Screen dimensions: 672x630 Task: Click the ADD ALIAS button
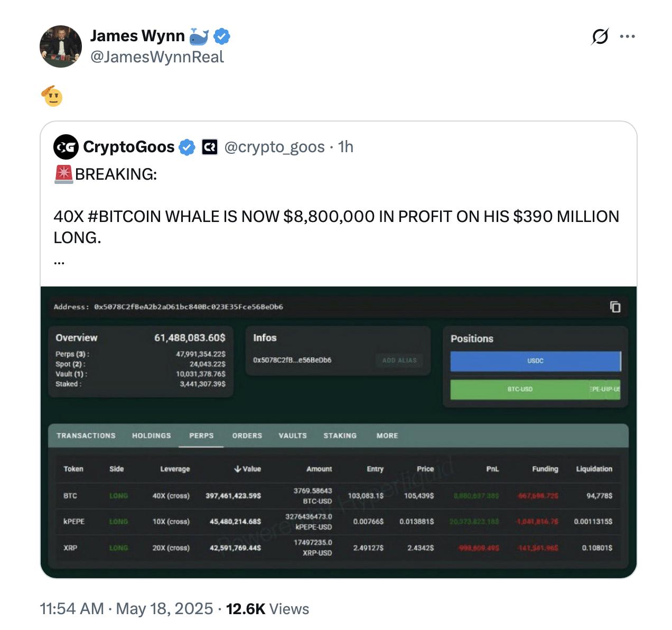click(x=399, y=360)
